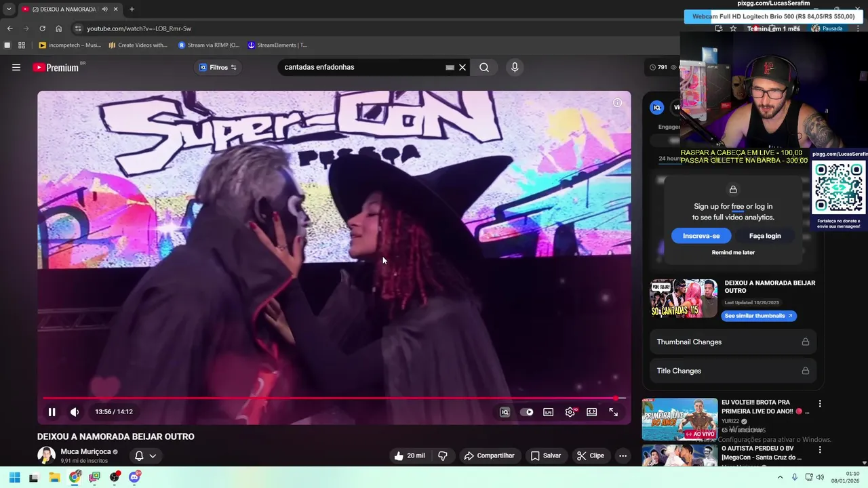Show hidden system tray icons
Image resolution: width=868 pixels, height=488 pixels.
780,477
